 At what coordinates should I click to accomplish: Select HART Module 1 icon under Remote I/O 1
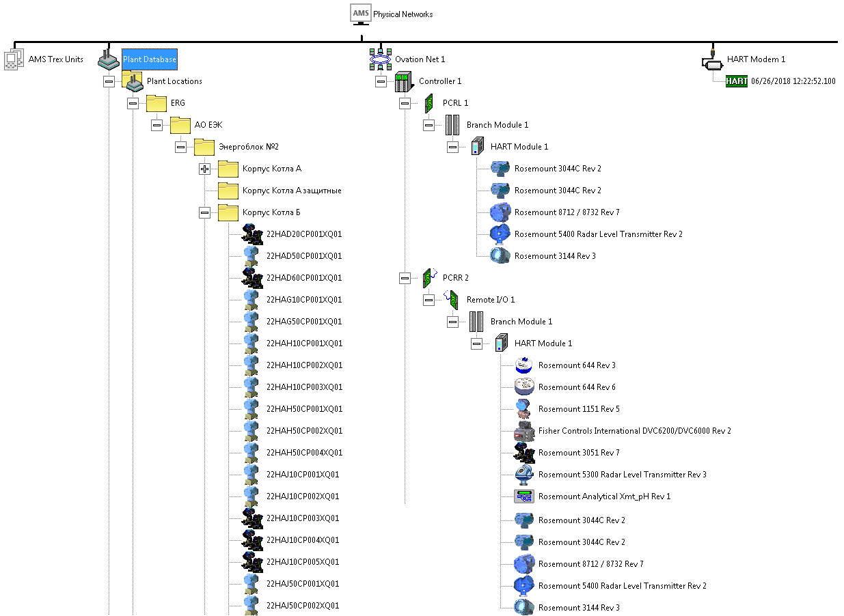point(501,344)
